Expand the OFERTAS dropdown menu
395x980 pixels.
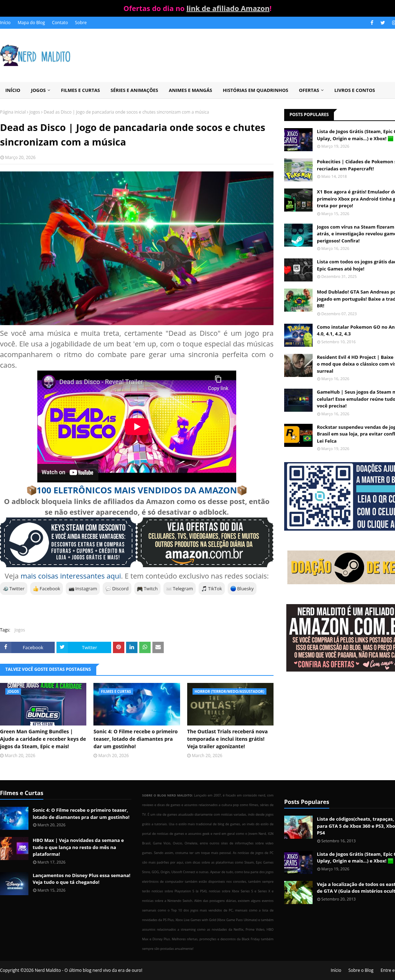coord(311,90)
